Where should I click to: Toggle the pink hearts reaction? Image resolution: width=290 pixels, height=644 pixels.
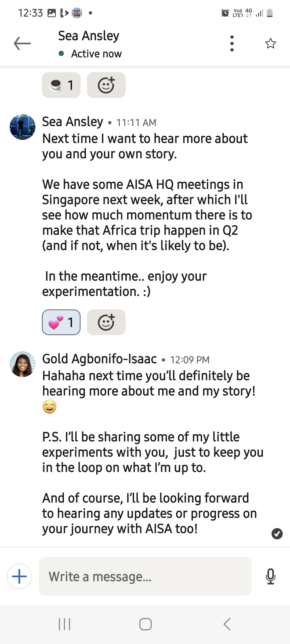tap(61, 322)
